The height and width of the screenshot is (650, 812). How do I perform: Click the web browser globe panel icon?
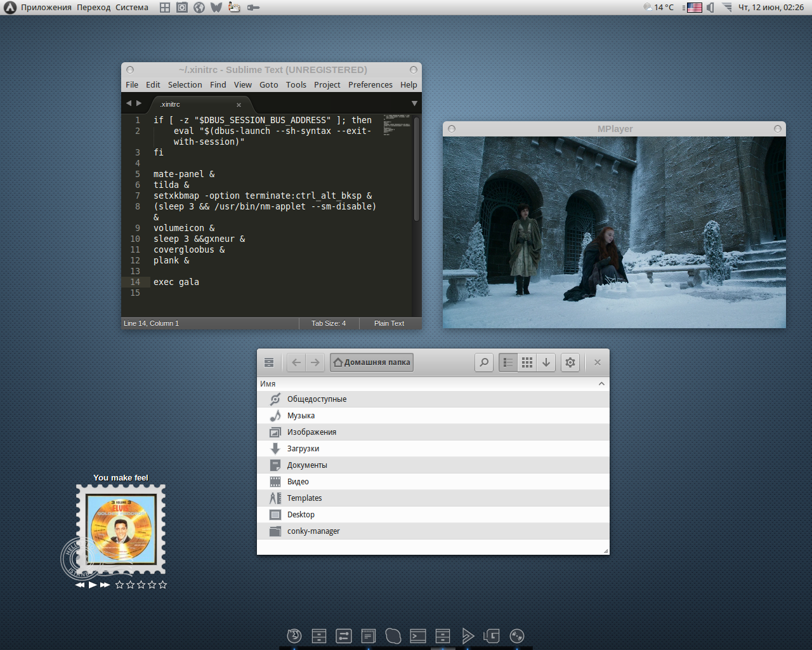coord(199,8)
